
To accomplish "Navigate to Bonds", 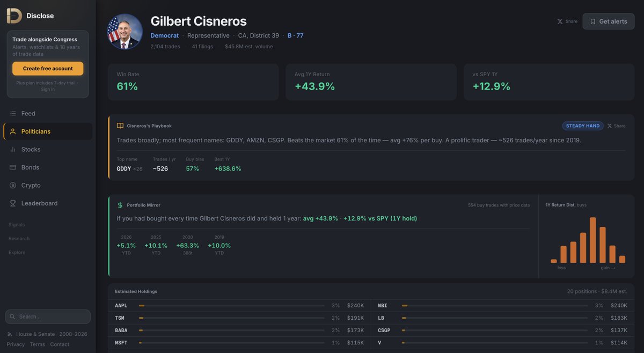I will tap(48, 167).
